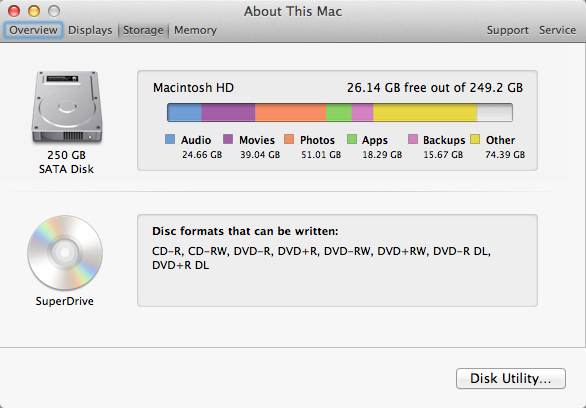
Task: Minimize the About This Mac window
Action: pos(34,11)
